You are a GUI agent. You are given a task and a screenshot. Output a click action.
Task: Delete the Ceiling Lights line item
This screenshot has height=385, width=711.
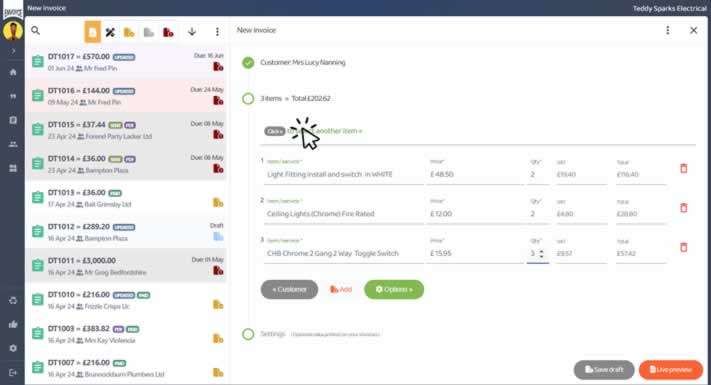(683, 208)
